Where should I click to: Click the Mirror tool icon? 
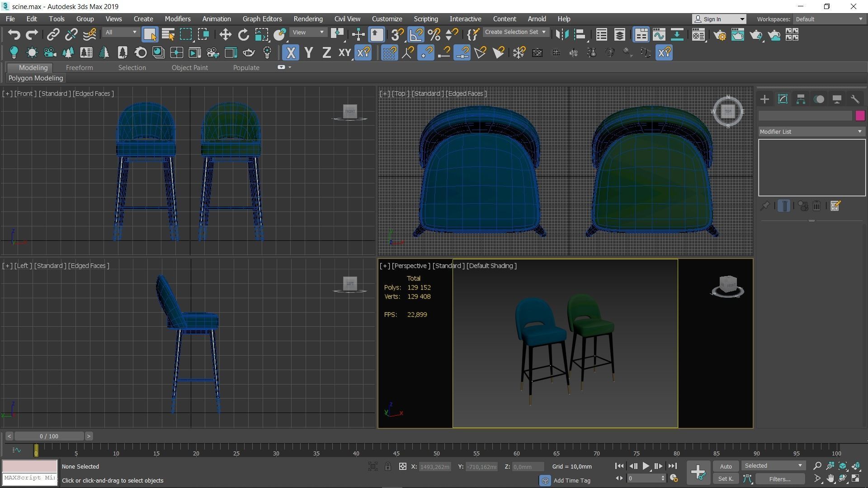tap(562, 35)
